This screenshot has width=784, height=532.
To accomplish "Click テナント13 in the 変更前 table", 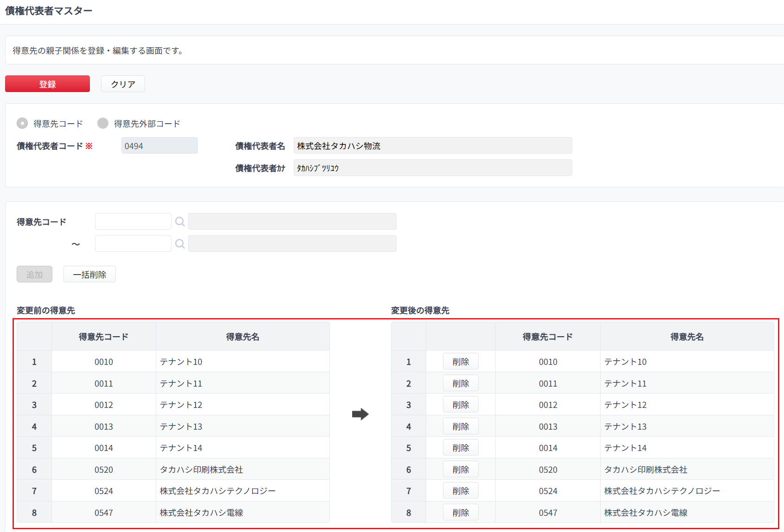I will click(181, 426).
